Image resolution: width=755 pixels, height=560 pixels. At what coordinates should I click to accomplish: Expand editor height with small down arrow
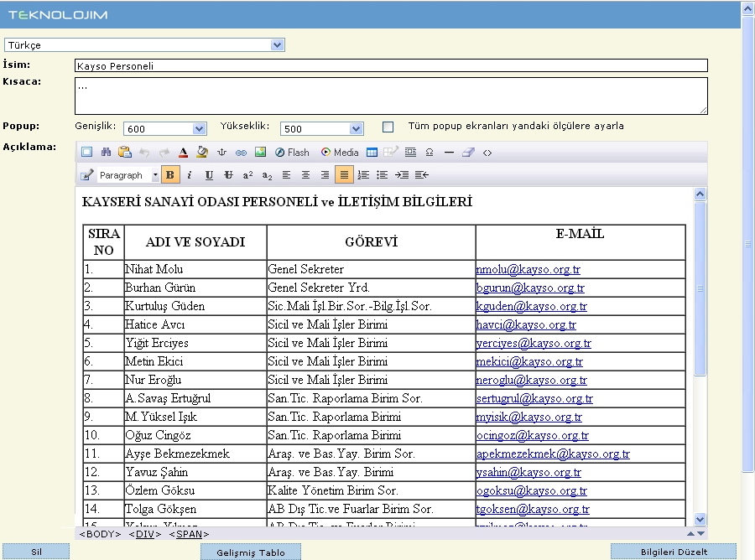[x=701, y=533]
